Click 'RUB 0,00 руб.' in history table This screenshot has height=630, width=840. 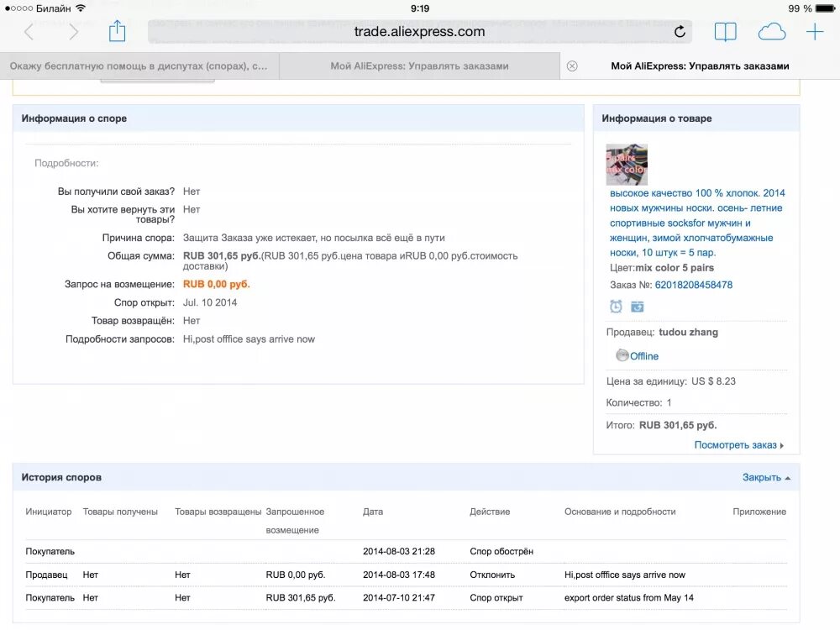pyautogui.click(x=295, y=575)
